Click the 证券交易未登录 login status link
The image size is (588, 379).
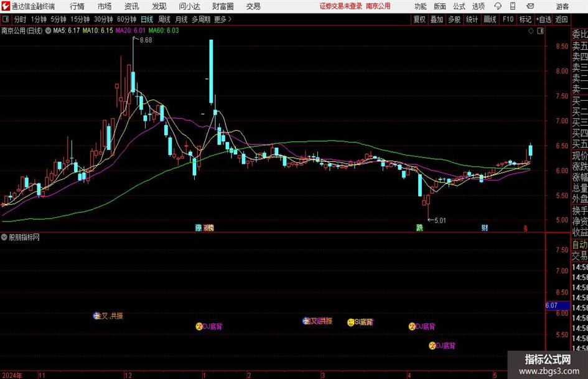pyautogui.click(x=341, y=6)
